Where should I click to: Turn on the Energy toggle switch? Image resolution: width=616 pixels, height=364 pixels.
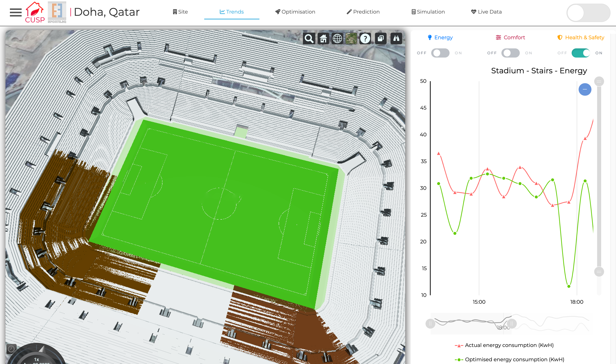pos(440,53)
